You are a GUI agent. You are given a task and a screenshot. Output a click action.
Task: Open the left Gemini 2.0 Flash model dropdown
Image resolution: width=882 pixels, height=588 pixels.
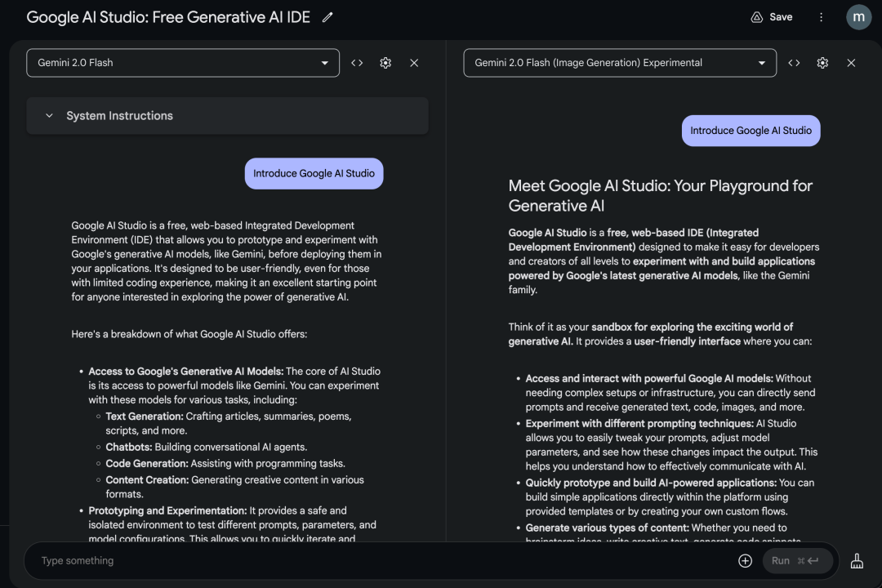183,62
